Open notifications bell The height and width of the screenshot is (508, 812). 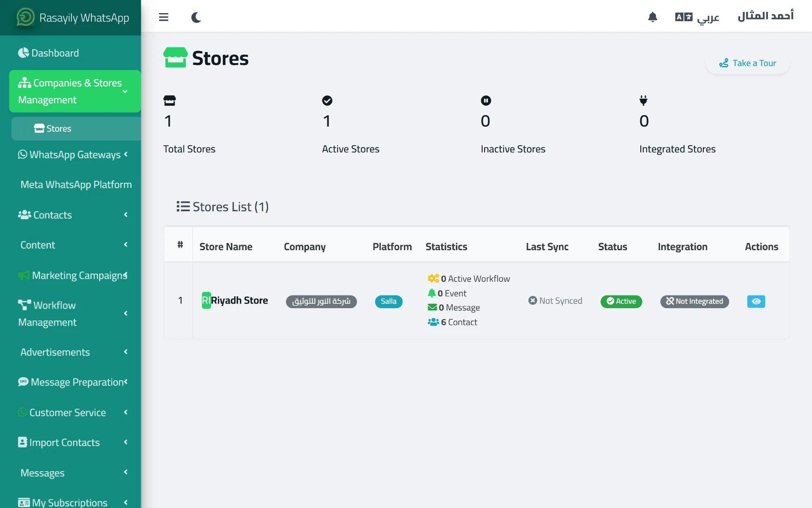point(653,17)
